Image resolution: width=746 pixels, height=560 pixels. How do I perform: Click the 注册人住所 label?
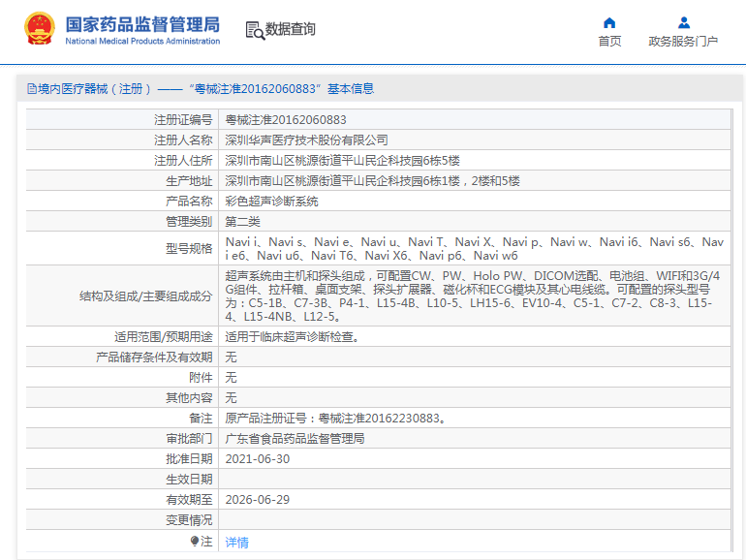pyautogui.click(x=183, y=161)
